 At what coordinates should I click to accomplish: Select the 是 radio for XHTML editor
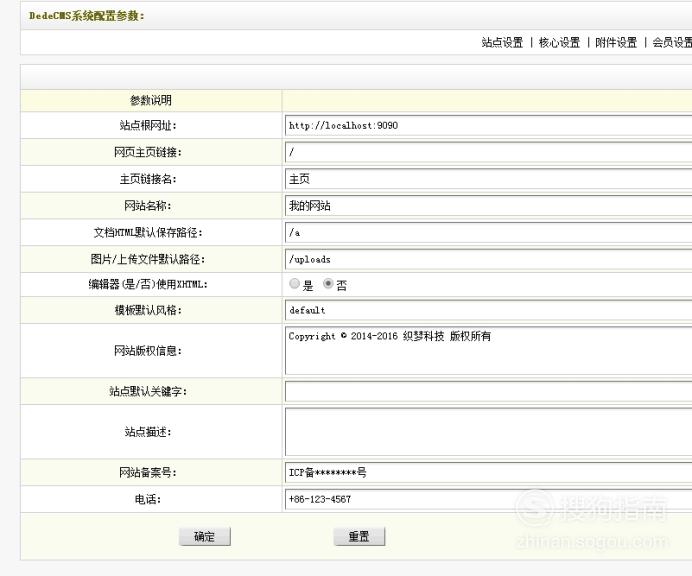point(294,284)
